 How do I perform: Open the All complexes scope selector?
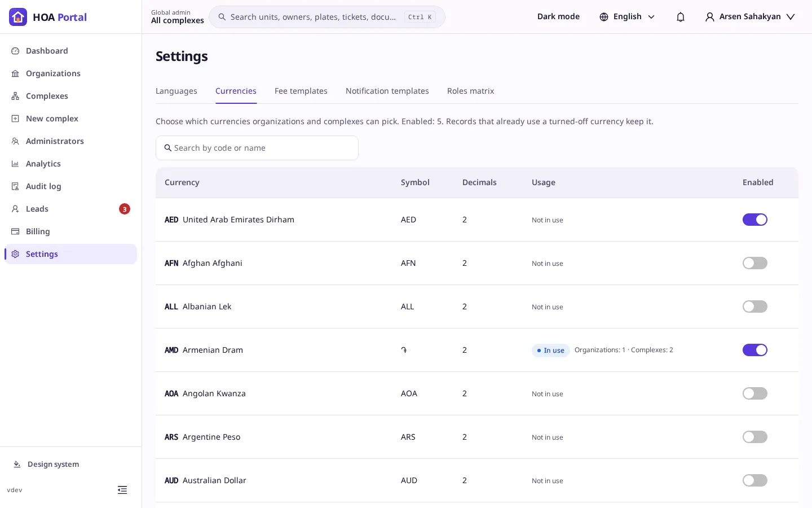click(x=178, y=17)
